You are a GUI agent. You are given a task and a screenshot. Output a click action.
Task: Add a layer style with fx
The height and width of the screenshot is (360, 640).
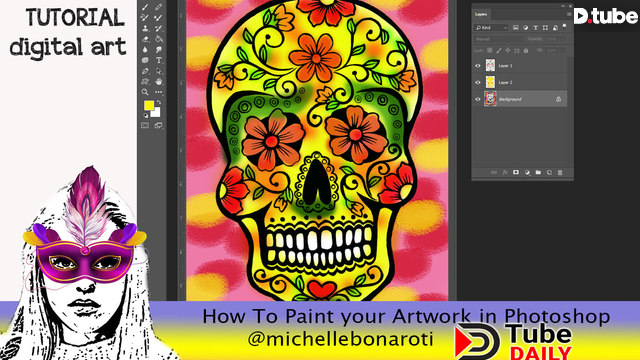coord(505,173)
